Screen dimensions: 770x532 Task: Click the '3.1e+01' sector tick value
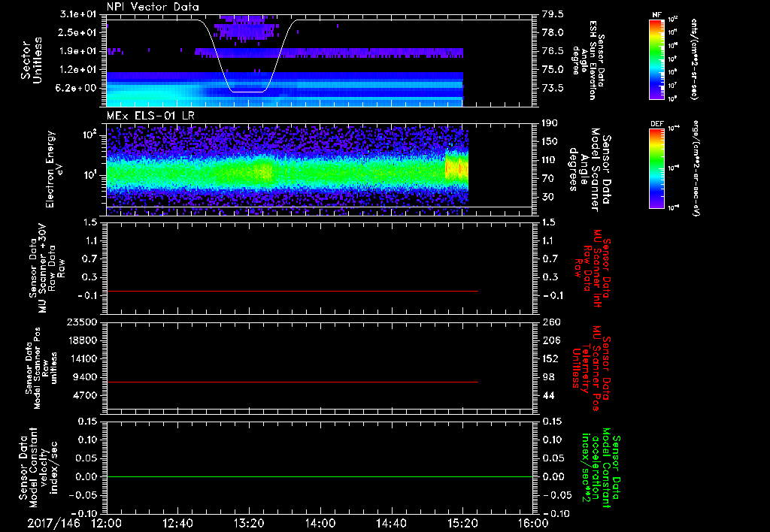[78, 14]
